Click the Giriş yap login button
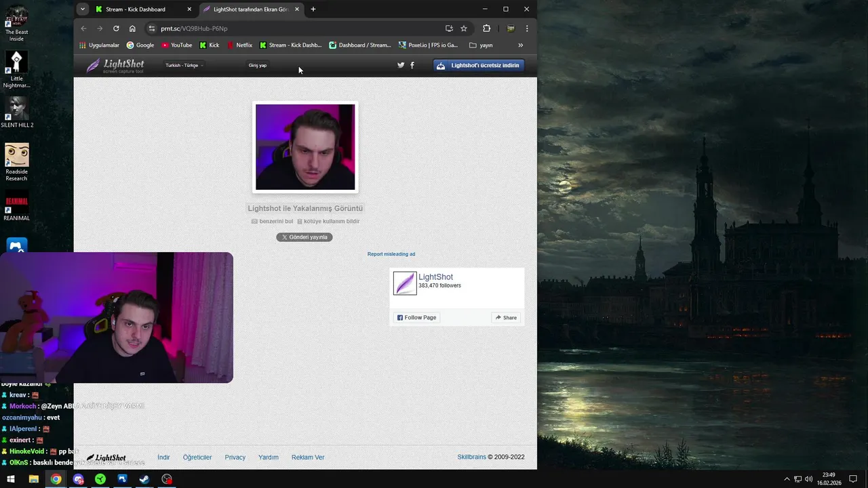Screen dimensions: 868x488 point(258,66)
